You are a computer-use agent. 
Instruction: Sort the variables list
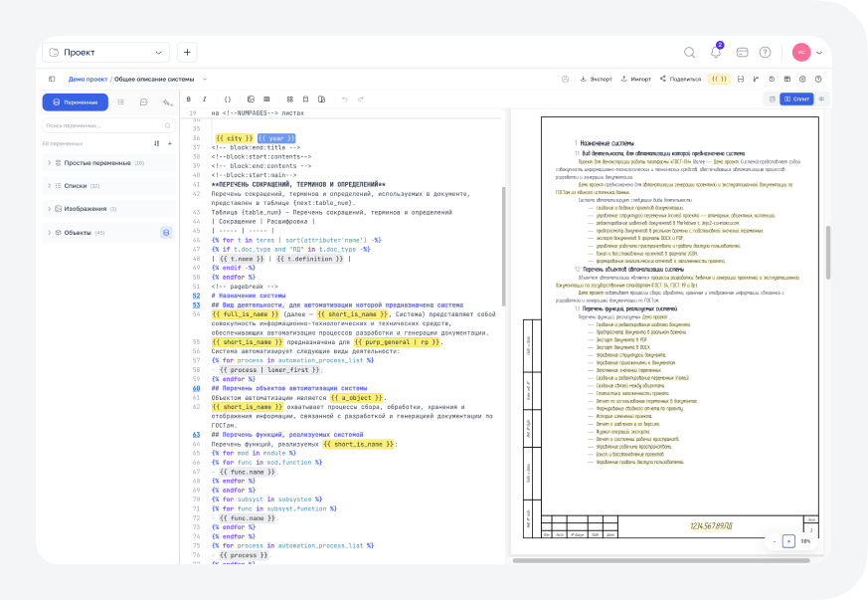[157, 143]
